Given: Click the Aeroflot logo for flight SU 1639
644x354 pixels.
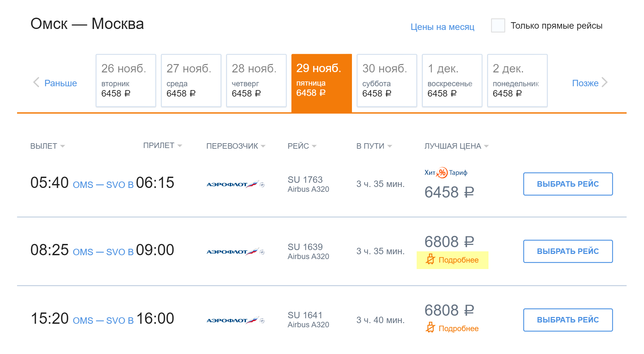Looking at the screenshot, I should (235, 251).
